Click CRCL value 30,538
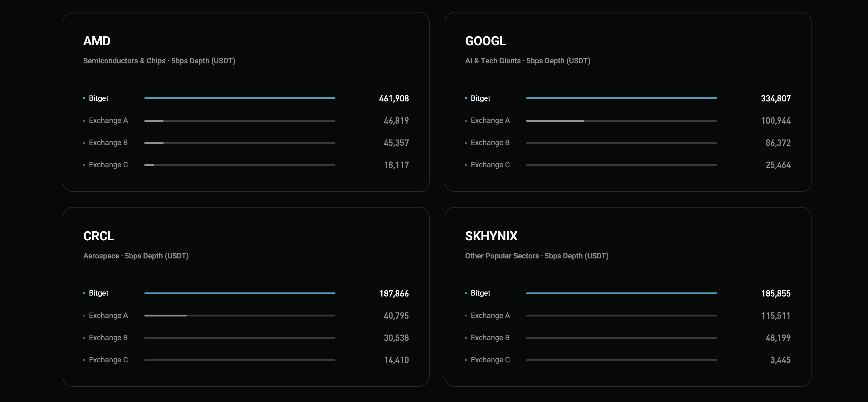This screenshot has width=868, height=402. click(x=396, y=338)
